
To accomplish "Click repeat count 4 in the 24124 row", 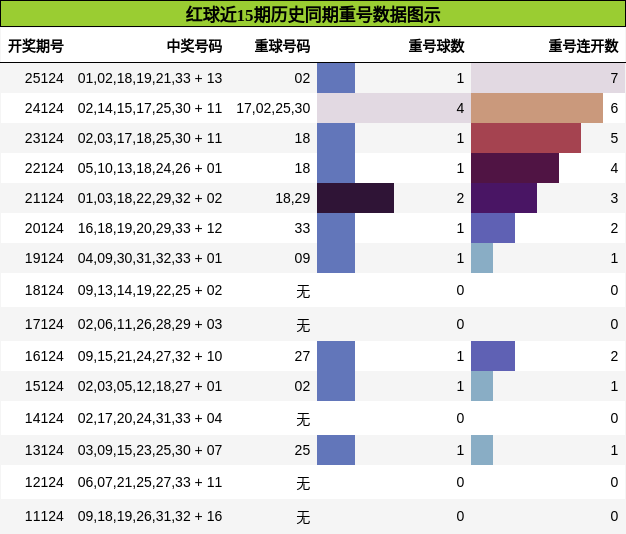I will (x=460, y=108).
